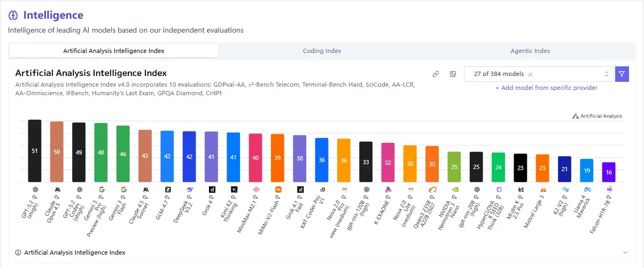Screen dimensions: 644x268
Task: Clear the selected models with the X
Action: tap(530, 74)
